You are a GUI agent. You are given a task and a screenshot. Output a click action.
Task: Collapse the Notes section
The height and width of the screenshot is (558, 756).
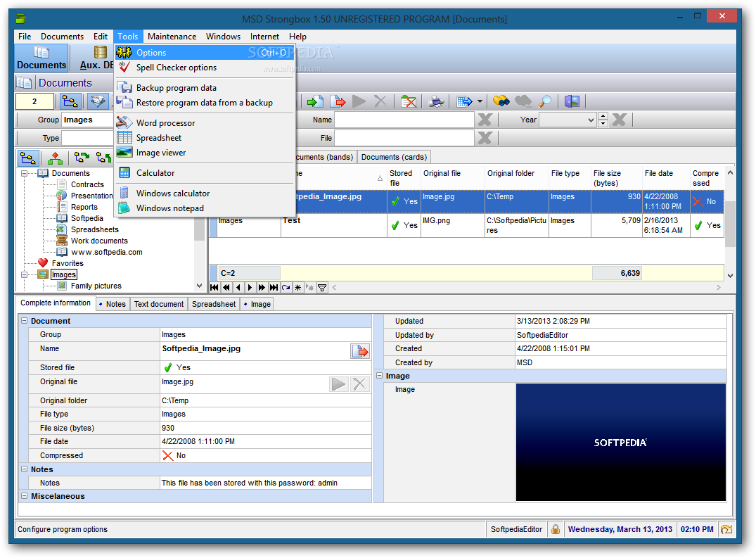pyautogui.click(x=24, y=469)
